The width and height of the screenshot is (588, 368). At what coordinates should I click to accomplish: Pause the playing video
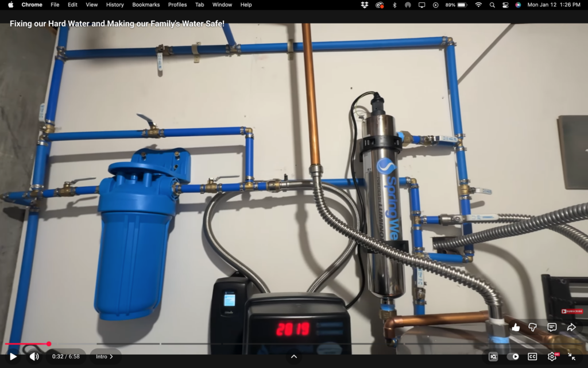(13, 355)
